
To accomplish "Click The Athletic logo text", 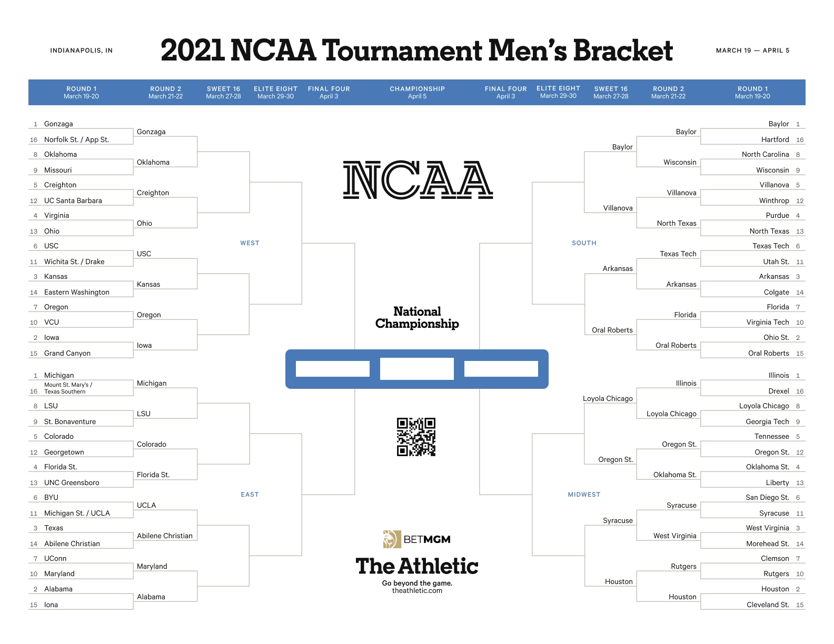I will [x=417, y=566].
